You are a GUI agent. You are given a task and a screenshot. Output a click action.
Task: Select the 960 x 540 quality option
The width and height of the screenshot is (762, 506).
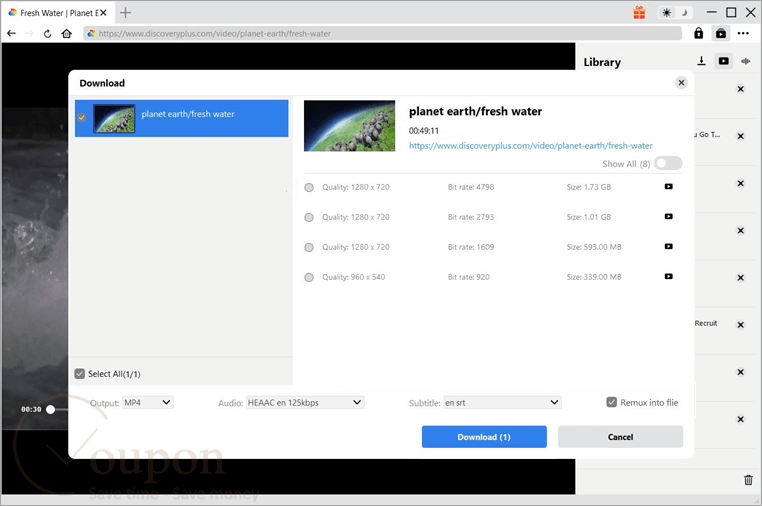309,278
